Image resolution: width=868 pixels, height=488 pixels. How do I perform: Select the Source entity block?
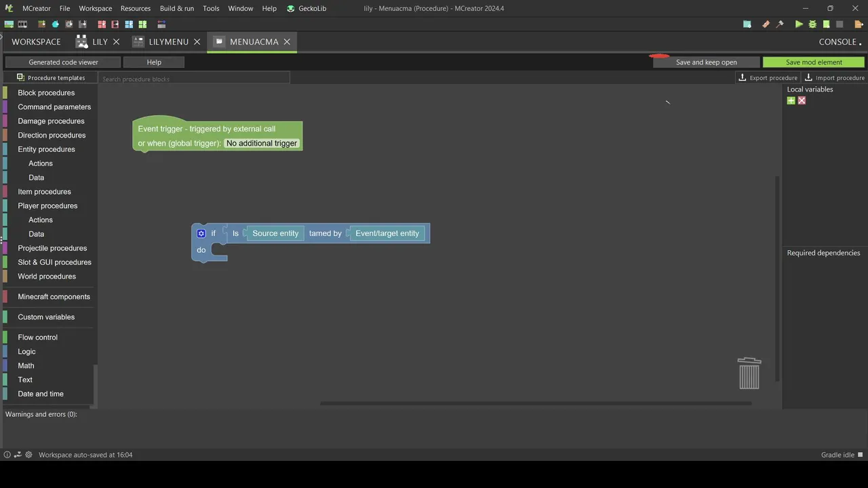(x=275, y=233)
